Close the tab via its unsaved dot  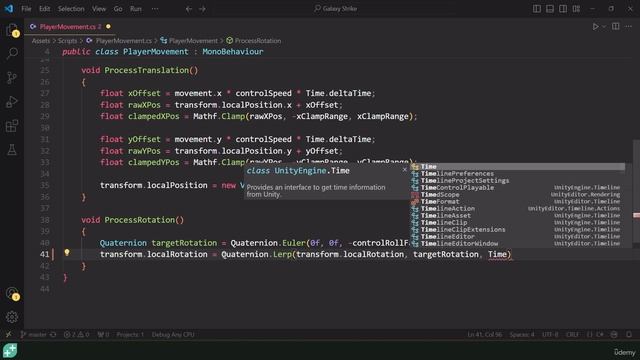click(108, 27)
